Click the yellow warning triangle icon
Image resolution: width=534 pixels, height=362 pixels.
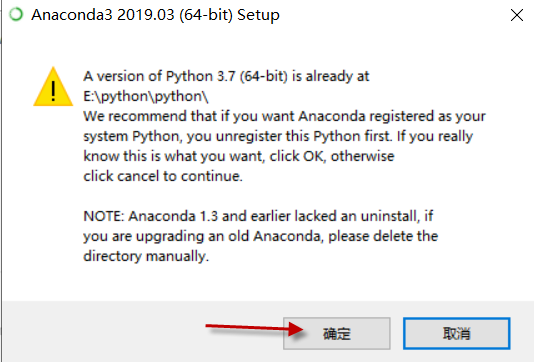pos(53,86)
